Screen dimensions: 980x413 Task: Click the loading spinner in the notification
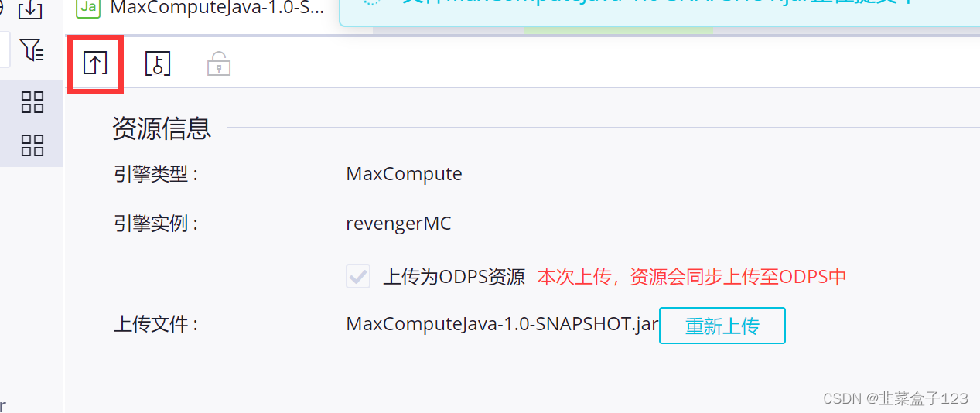pos(372,2)
